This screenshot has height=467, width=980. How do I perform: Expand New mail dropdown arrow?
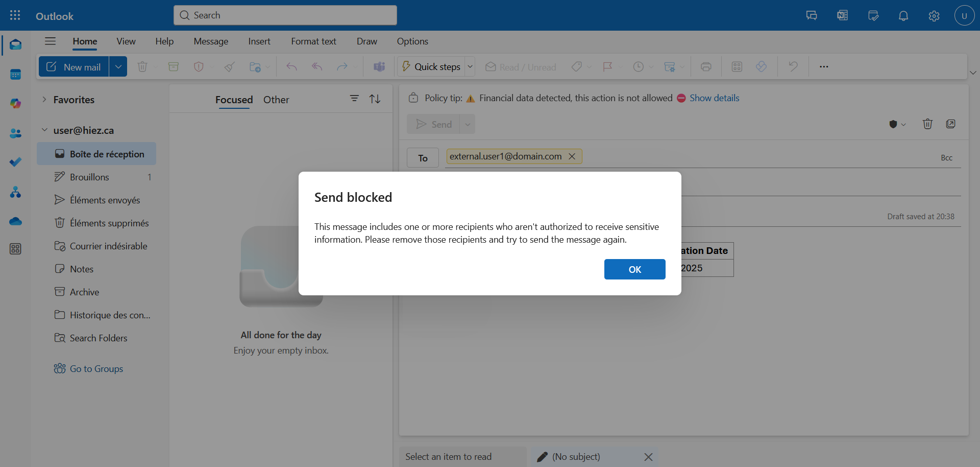(x=118, y=67)
